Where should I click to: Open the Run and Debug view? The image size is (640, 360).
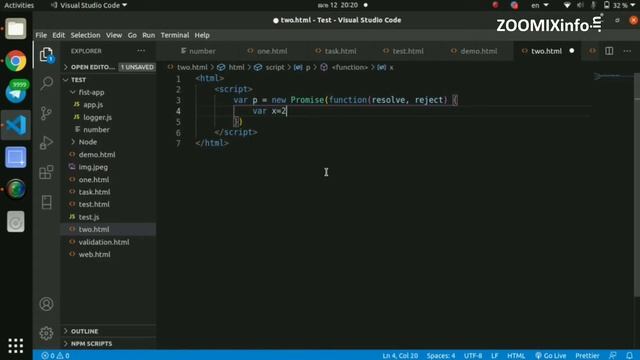(47, 142)
